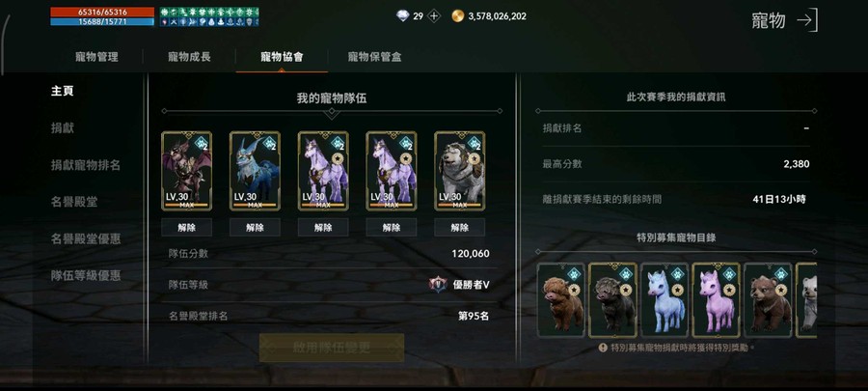Select 捐獻 in the sidebar
The width and height of the screenshot is (868, 391).
click(x=63, y=128)
